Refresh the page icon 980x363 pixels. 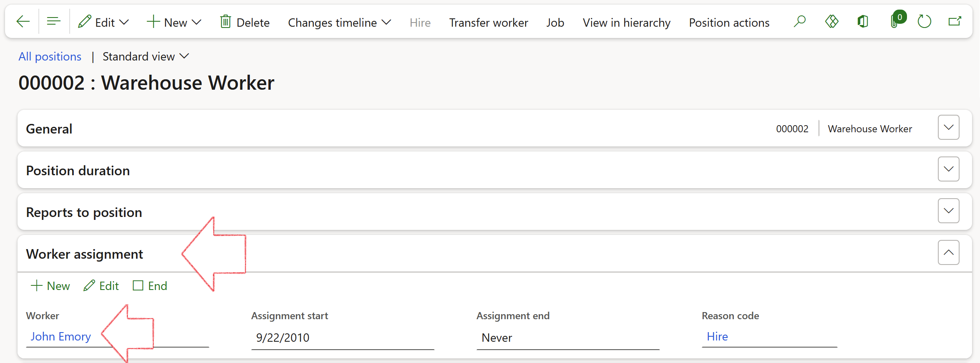[925, 21]
